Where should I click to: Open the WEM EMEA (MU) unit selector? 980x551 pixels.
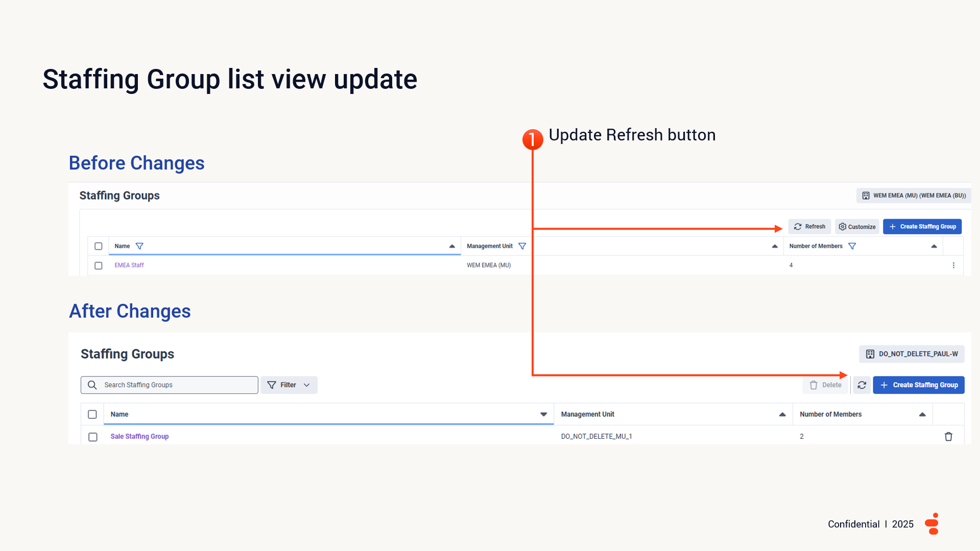click(914, 196)
